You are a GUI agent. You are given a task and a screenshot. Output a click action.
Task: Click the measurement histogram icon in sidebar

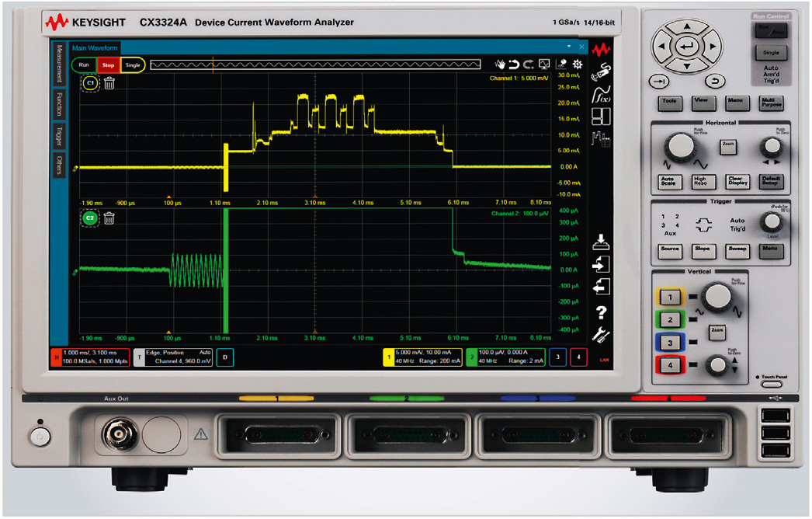[x=601, y=139]
